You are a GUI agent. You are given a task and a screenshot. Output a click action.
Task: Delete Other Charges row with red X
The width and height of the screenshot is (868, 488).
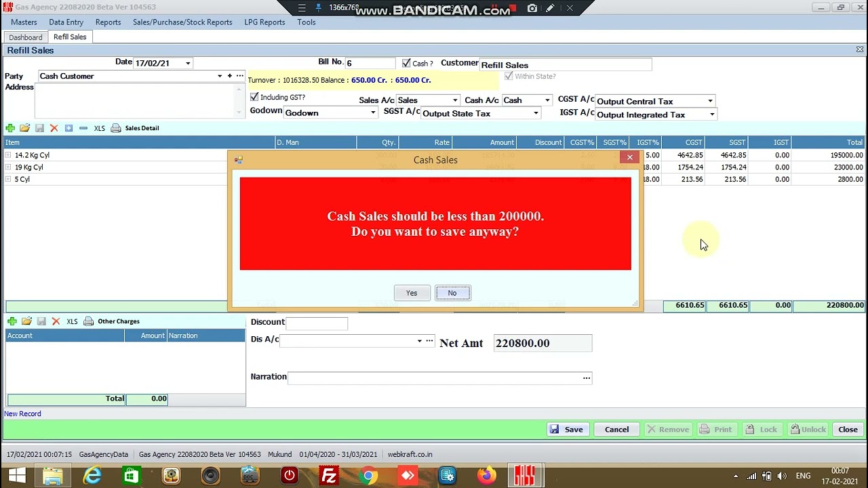coord(56,321)
